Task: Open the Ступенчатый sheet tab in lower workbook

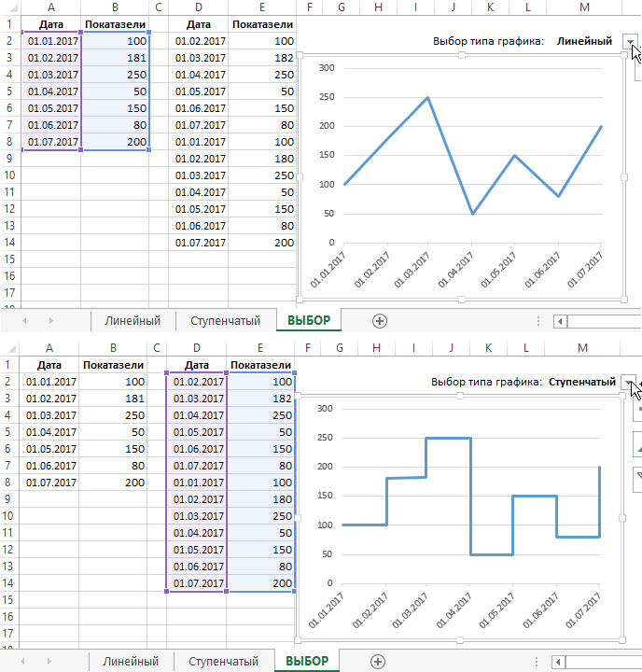Action: click(223, 662)
